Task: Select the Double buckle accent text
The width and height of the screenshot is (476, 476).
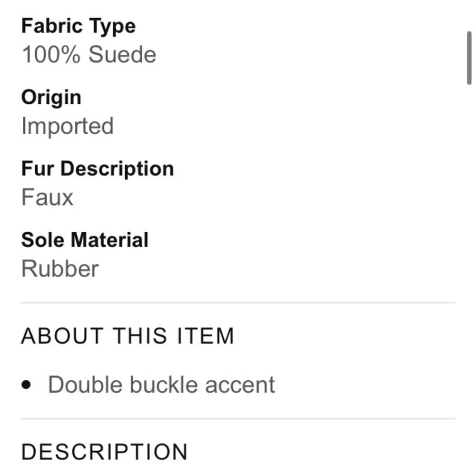Action: (161, 385)
